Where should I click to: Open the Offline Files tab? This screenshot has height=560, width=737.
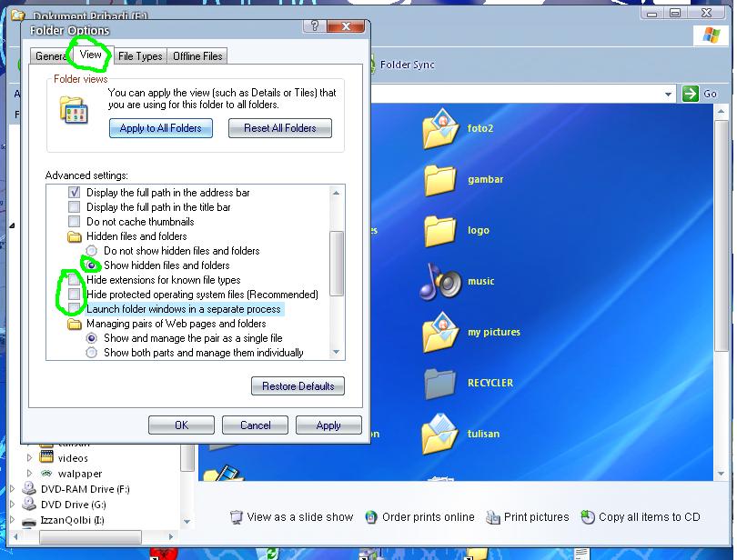[197, 55]
